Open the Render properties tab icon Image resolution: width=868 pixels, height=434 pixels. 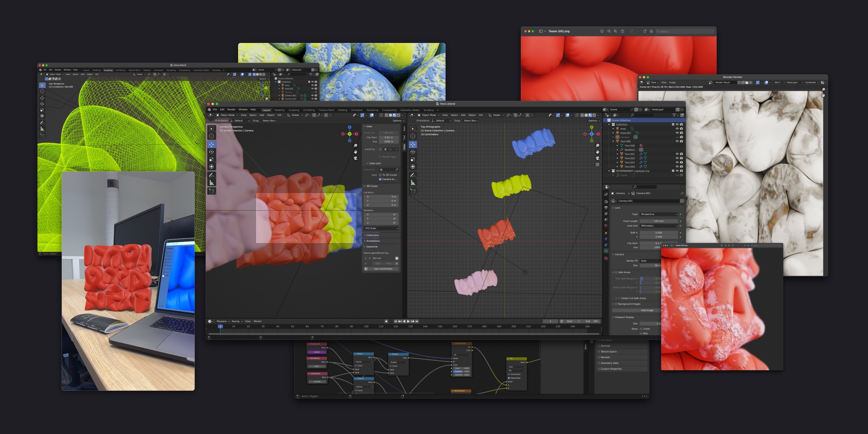coord(606,201)
